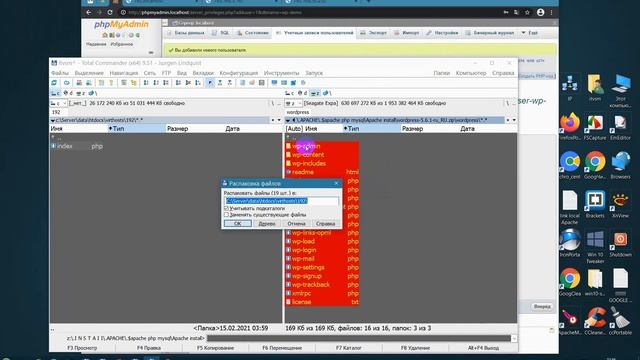Switch to phpMyAdmin 'Импорт' tab
Screen dimensions: 640x360
tap(407, 33)
